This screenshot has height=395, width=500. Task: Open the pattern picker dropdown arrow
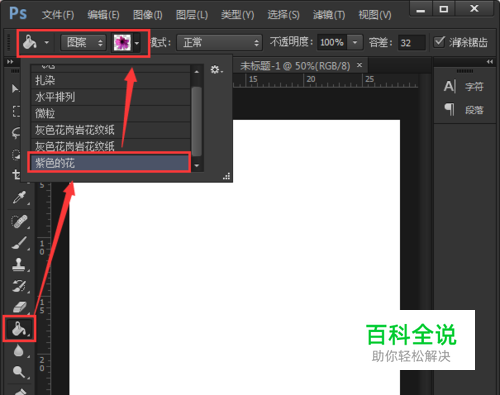click(137, 43)
